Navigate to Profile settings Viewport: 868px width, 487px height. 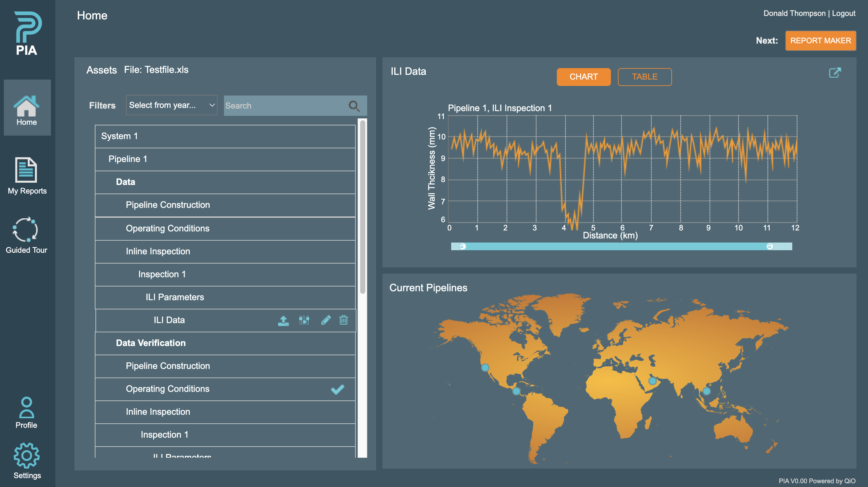(x=26, y=413)
